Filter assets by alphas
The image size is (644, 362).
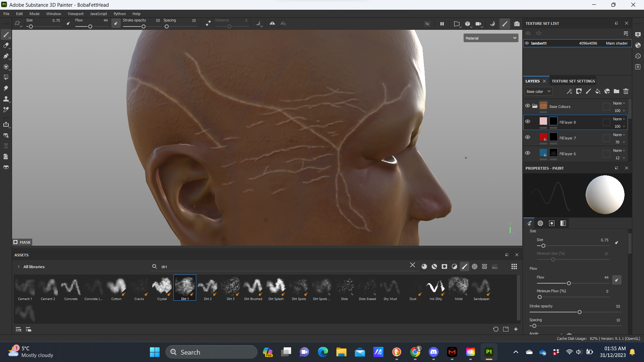point(475,266)
